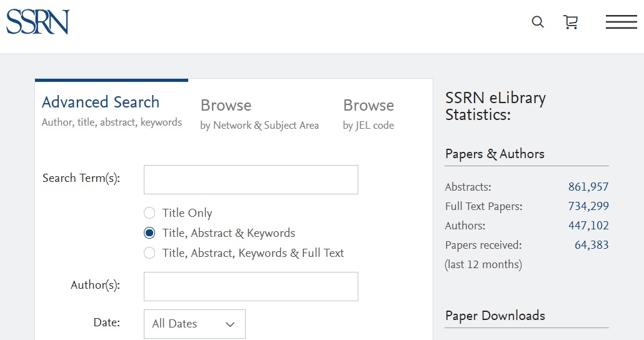Switch to Browse by Network & Subject Area tab
Viewport: 644px width, 340px height.
pyautogui.click(x=259, y=114)
